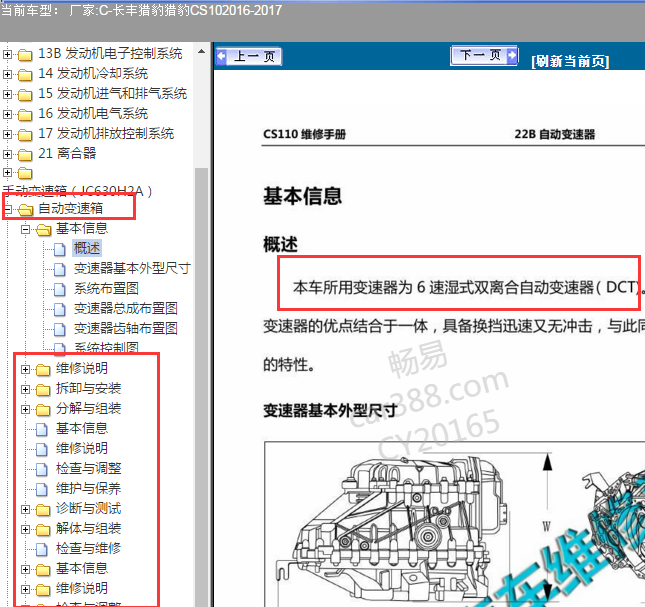Expand the 拆卸与安装 folder node

tap(26, 389)
